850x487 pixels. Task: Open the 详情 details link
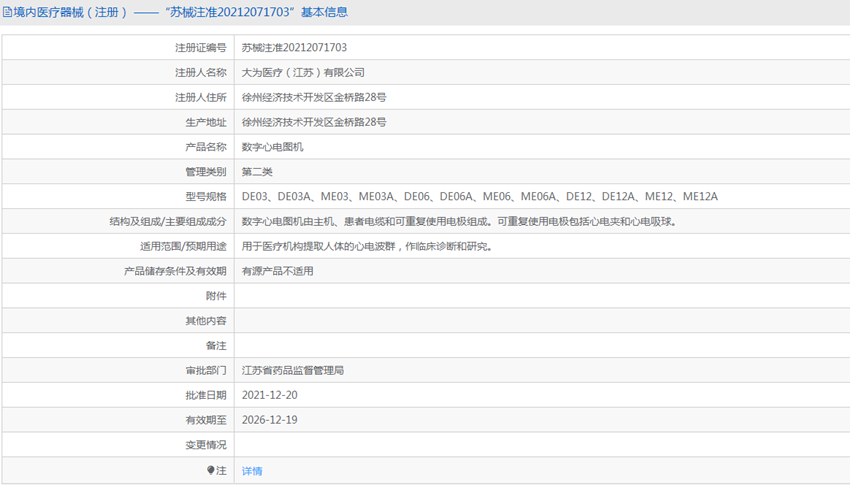pos(252,471)
